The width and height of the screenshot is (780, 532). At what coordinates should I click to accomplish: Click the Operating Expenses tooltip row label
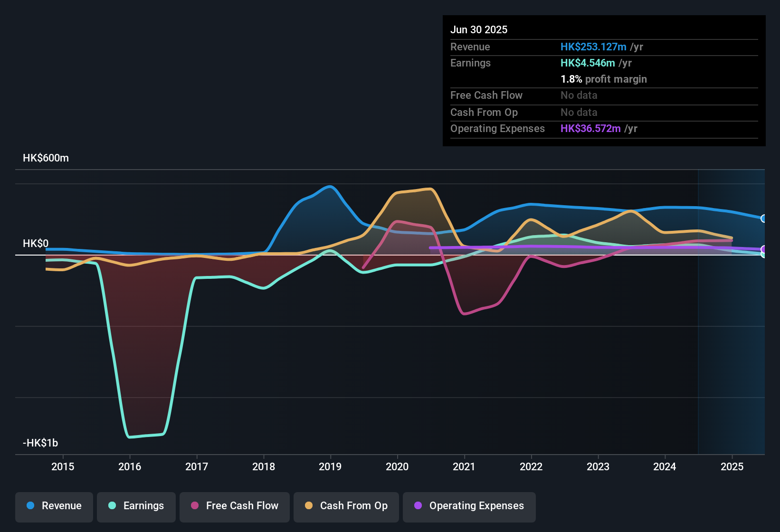(497, 128)
